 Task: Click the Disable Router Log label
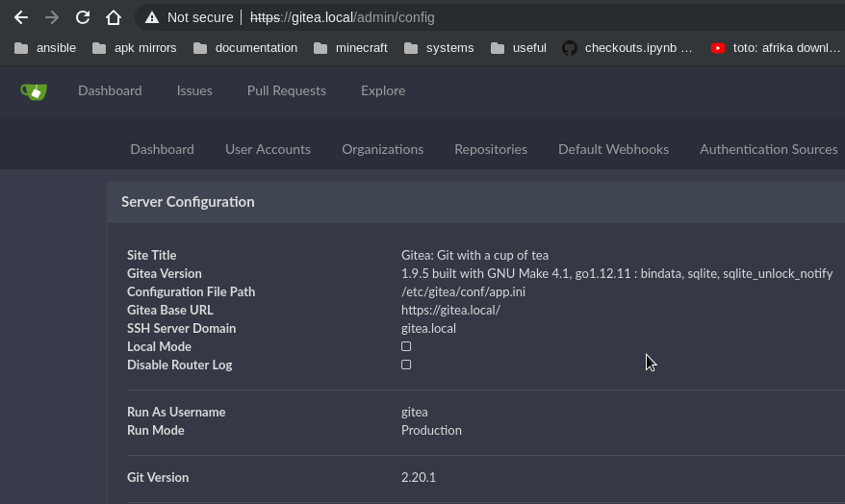coord(179,365)
